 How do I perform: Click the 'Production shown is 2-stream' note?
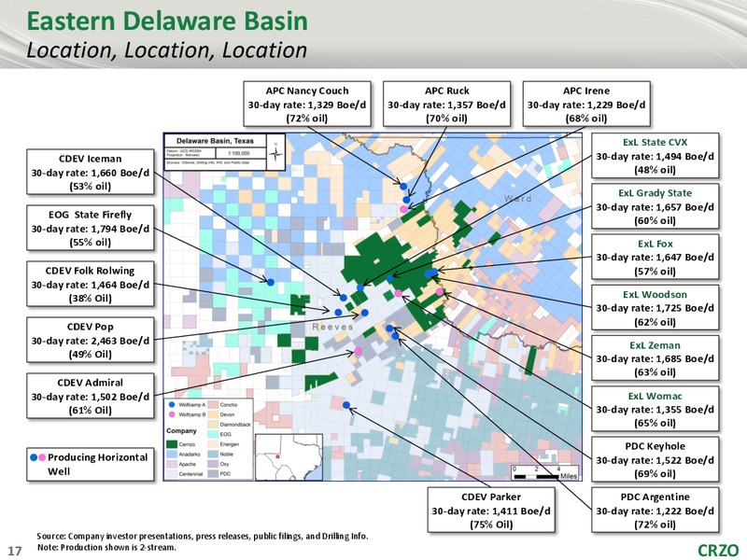[106, 547]
